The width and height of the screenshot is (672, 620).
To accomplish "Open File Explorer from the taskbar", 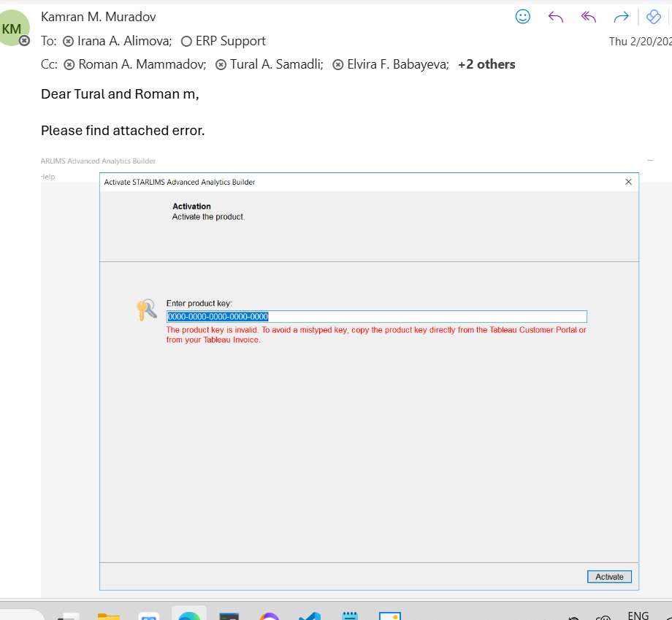I will [108, 616].
